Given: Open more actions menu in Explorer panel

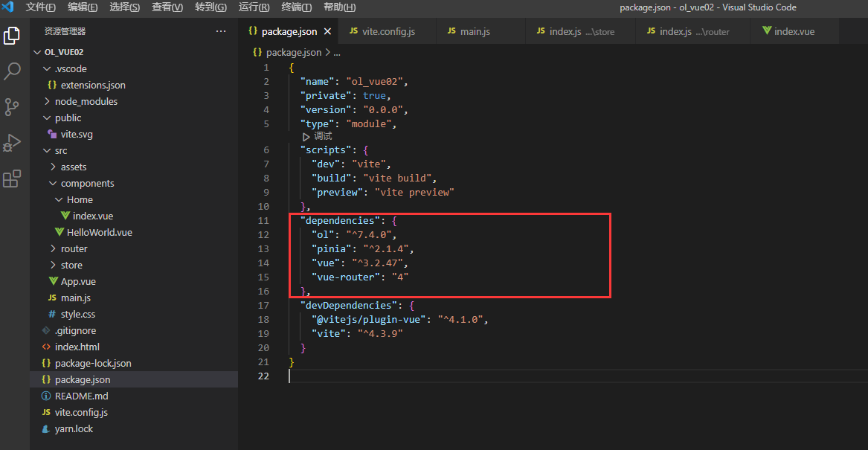Looking at the screenshot, I should pyautogui.click(x=220, y=30).
